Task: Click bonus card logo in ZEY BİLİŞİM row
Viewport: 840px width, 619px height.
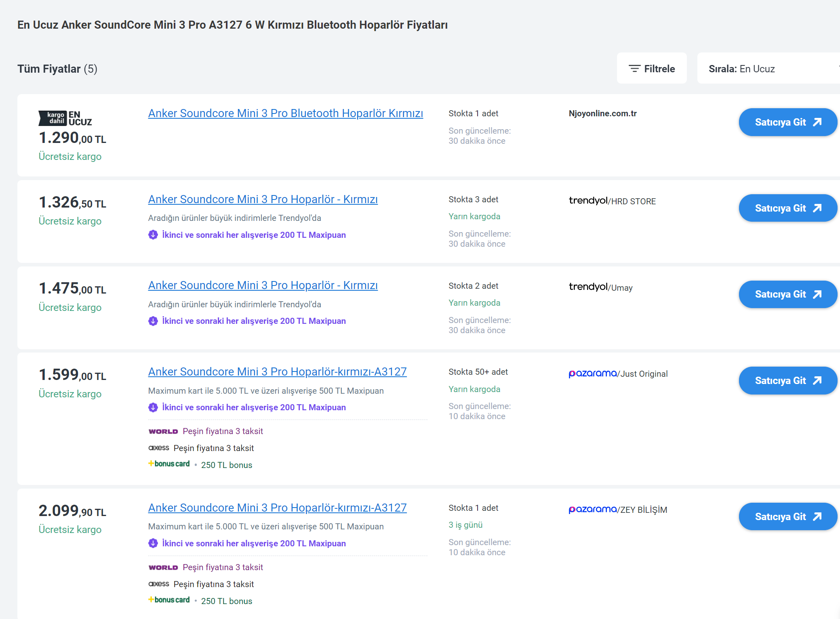Action: click(169, 600)
